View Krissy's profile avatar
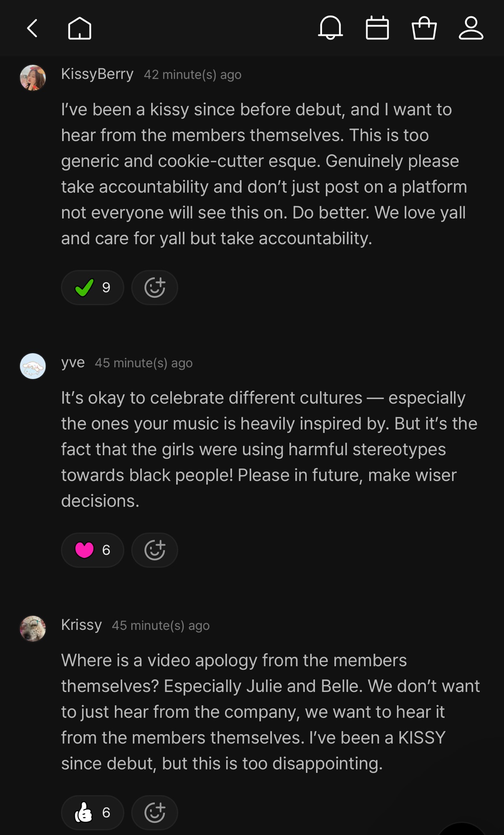 33,628
